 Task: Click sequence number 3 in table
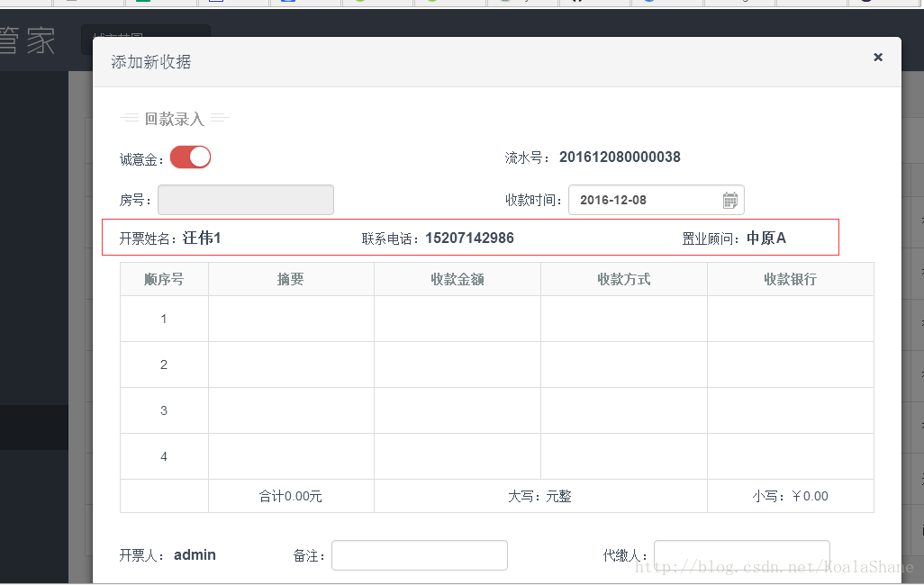click(x=164, y=410)
